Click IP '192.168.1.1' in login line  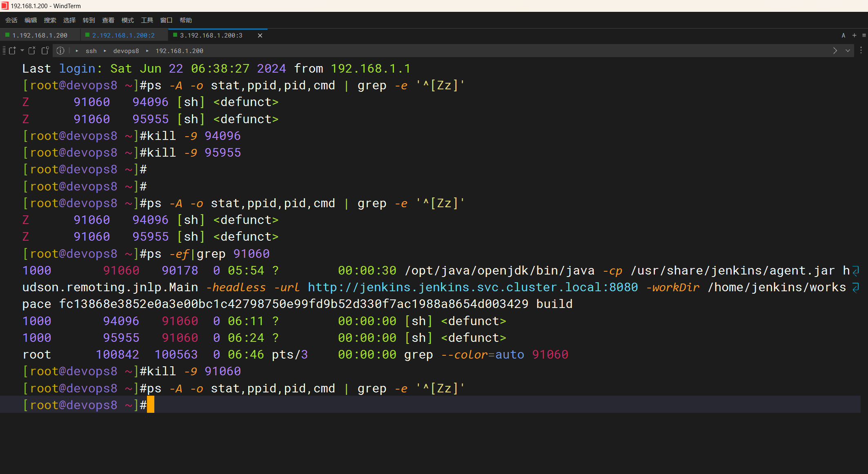pos(371,69)
